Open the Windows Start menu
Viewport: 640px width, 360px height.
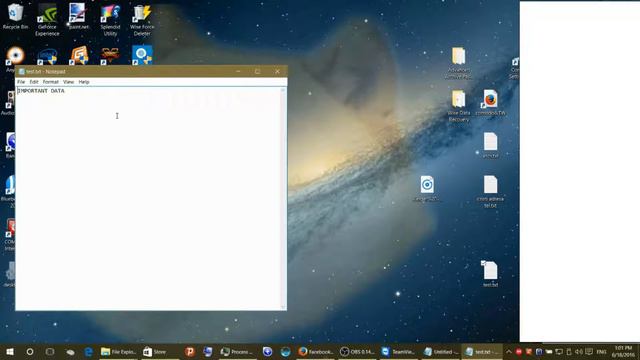(10, 351)
